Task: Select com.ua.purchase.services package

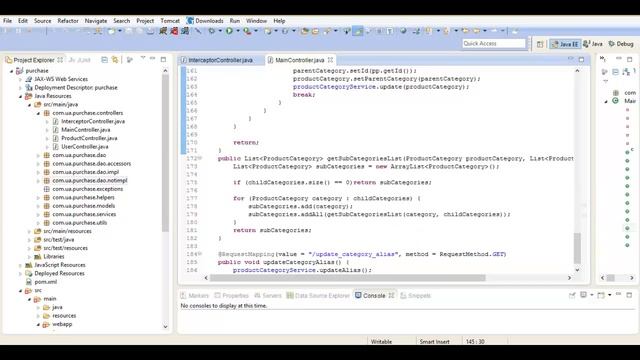Action: pyautogui.click(x=84, y=214)
